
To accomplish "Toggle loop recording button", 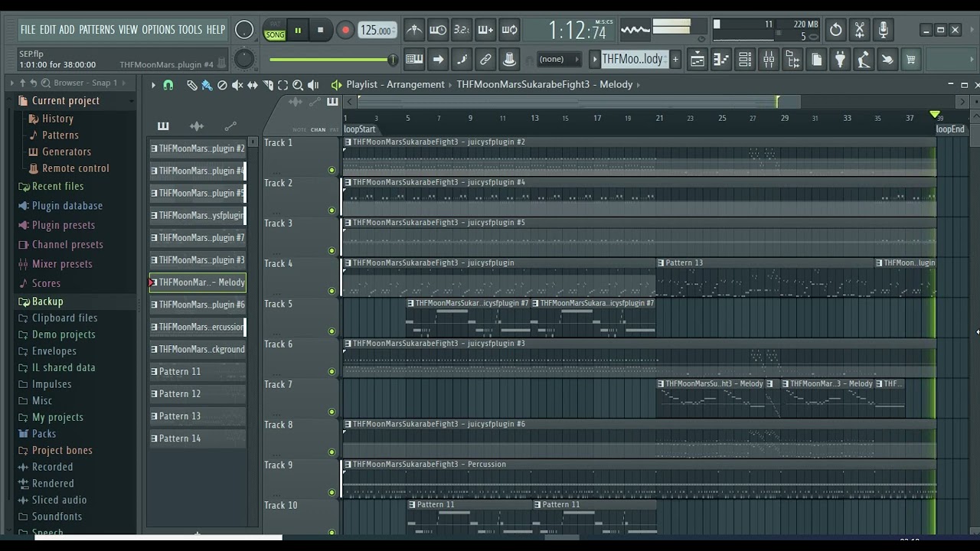I will (x=509, y=30).
